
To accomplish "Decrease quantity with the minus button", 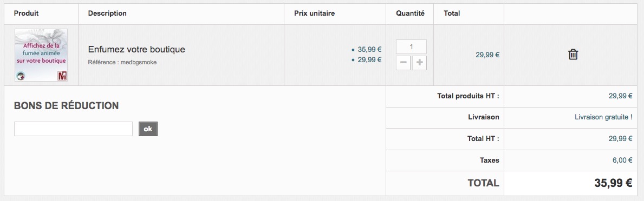I will (404, 63).
